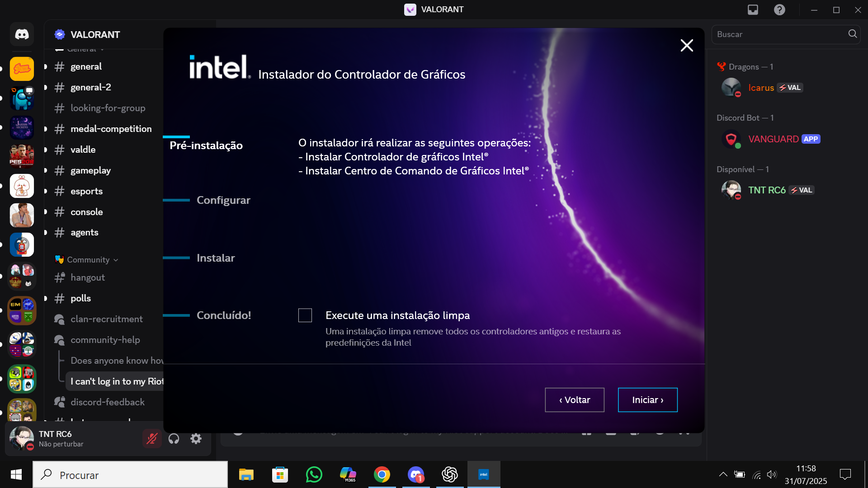Click the Iniciar button

647,400
